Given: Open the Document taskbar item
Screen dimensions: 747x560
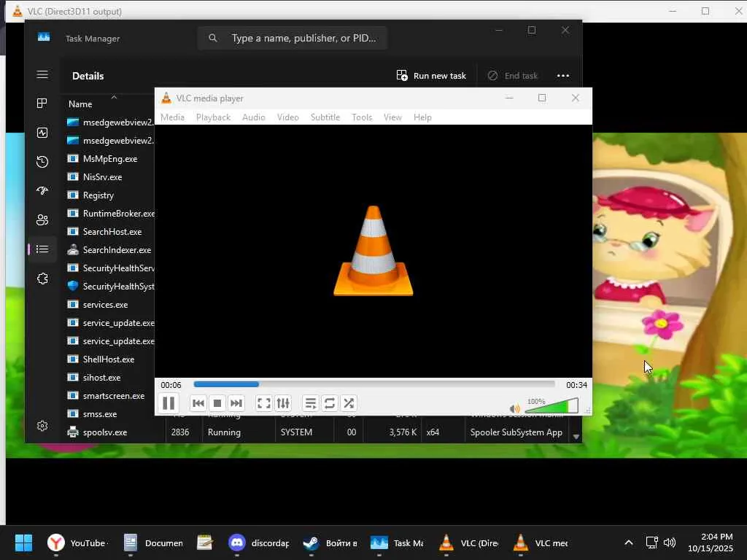Looking at the screenshot, I should click(x=152, y=542).
